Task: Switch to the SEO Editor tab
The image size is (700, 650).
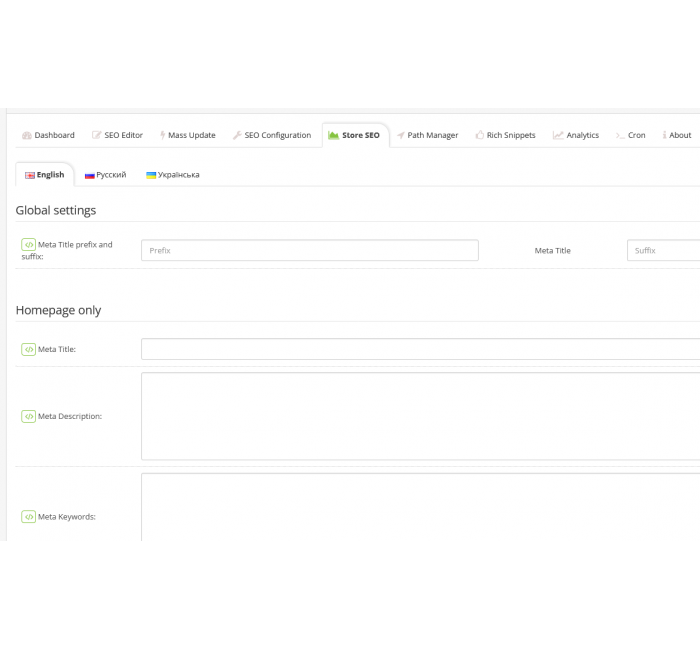Action: point(117,135)
